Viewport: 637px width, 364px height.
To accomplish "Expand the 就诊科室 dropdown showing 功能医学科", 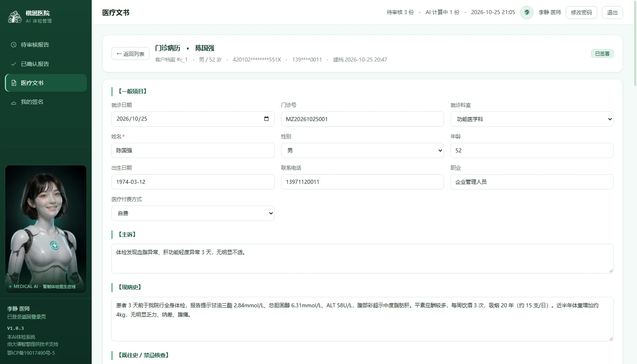I will (532, 119).
